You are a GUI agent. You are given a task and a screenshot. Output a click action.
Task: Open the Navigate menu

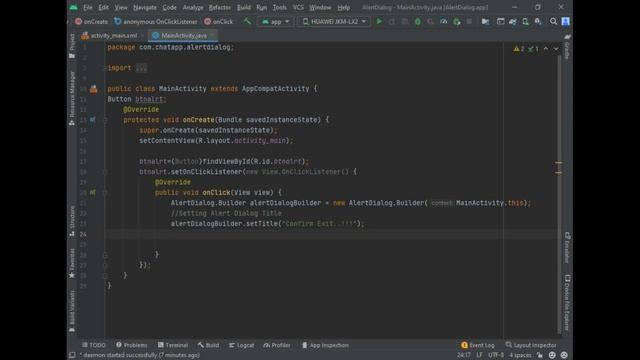click(144, 7)
